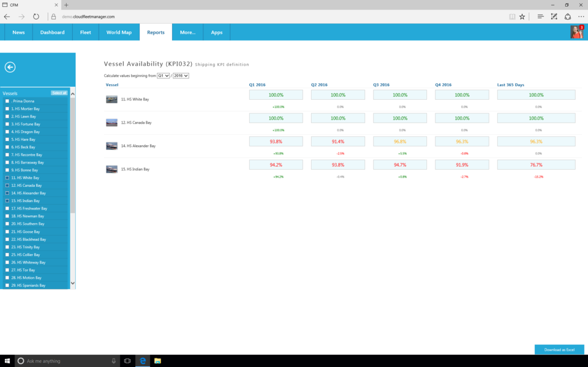Open the year 2016 dropdown
The image size is (588, 367).
pyautogui.click(x=181, y=76)
